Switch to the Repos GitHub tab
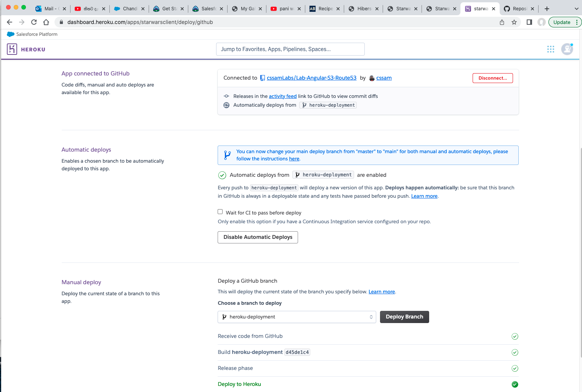 [520, 8]
